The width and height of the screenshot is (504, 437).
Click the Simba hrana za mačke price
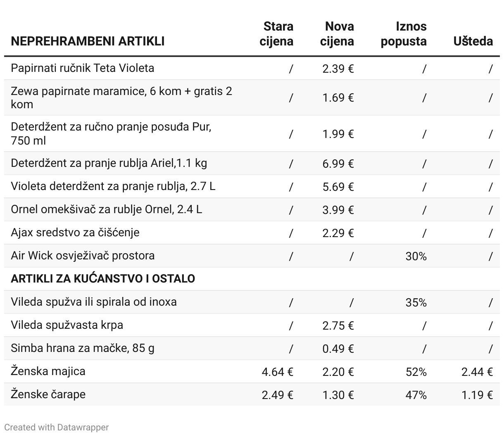click(338, 349)
